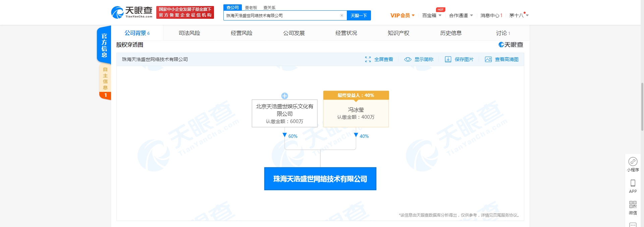The image size is (644, 227).
Task: Open the user account menu 茅十八
Action: [519, 15]
